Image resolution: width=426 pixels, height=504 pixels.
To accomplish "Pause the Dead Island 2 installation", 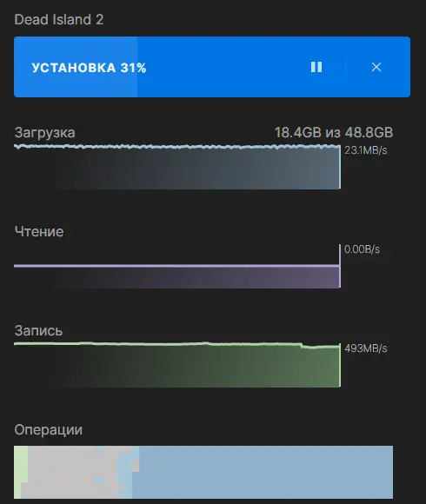I will coord(316,67).
